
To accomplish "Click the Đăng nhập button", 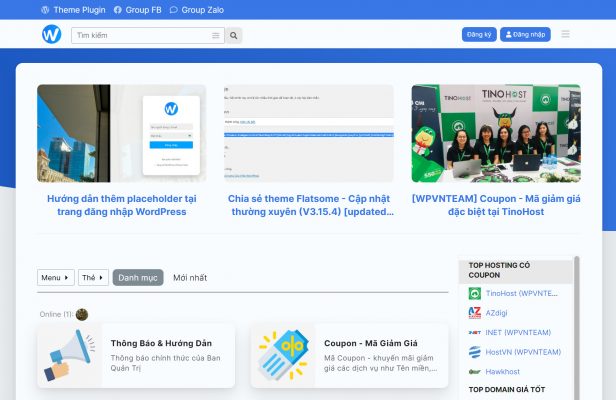I will (525, 35).
